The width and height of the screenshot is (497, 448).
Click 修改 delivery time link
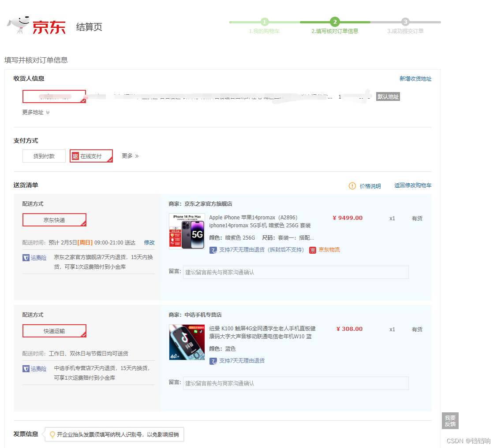[149, 243]
